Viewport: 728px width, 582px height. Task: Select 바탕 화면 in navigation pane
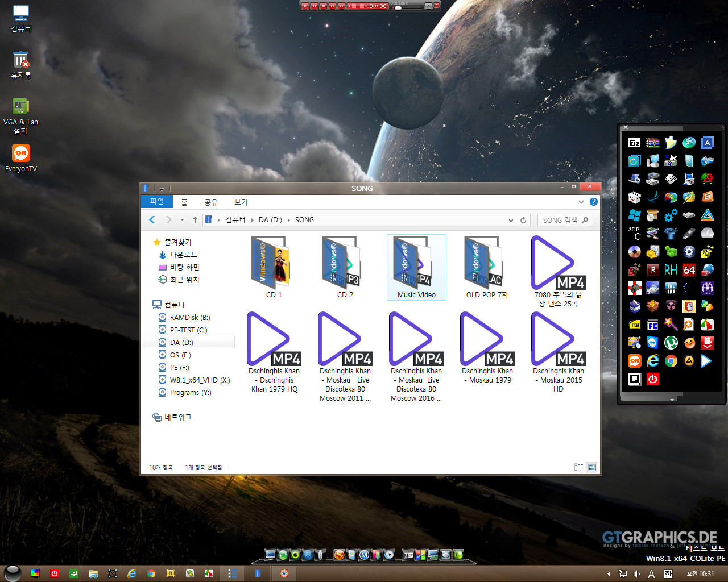click(184, 267)
